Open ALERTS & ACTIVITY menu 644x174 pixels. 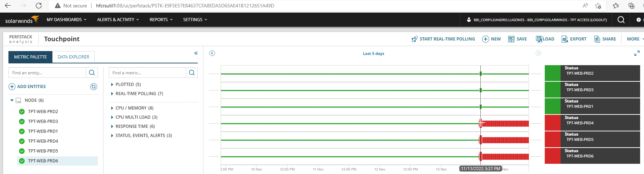pyautogui.click(x=118, y=20)
